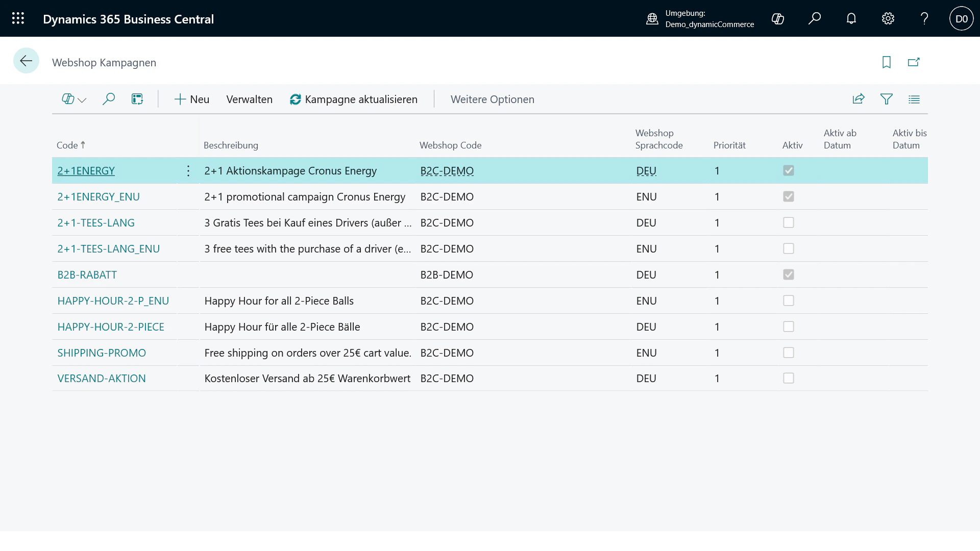Viewport: 980px width, 551px height.
Task: Open the VERSAND-AKTION campaign
Action: 102,379
